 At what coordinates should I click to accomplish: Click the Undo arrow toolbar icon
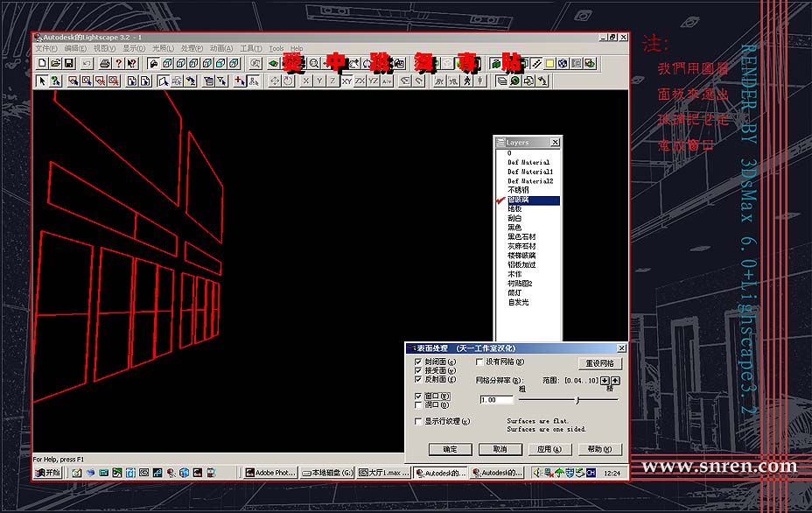tap(87, 63)
